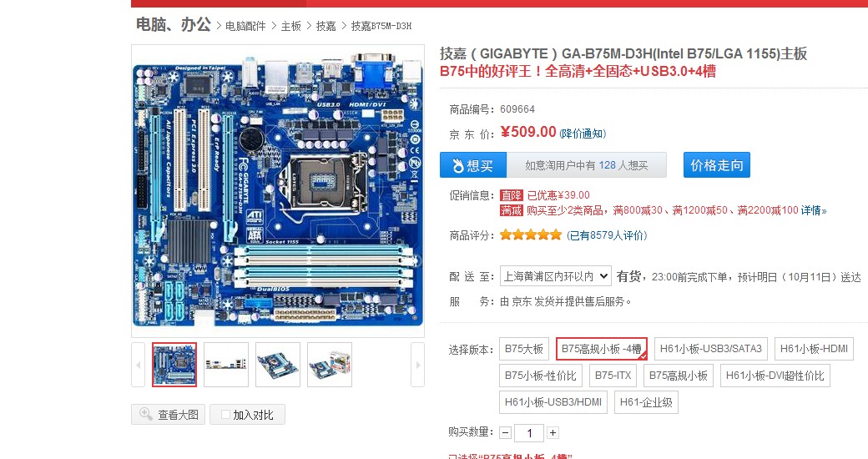The height and width of the screenshot is (459, 868).
Task: Enable the 加入对比 checkbox
Action: point(226,415)
